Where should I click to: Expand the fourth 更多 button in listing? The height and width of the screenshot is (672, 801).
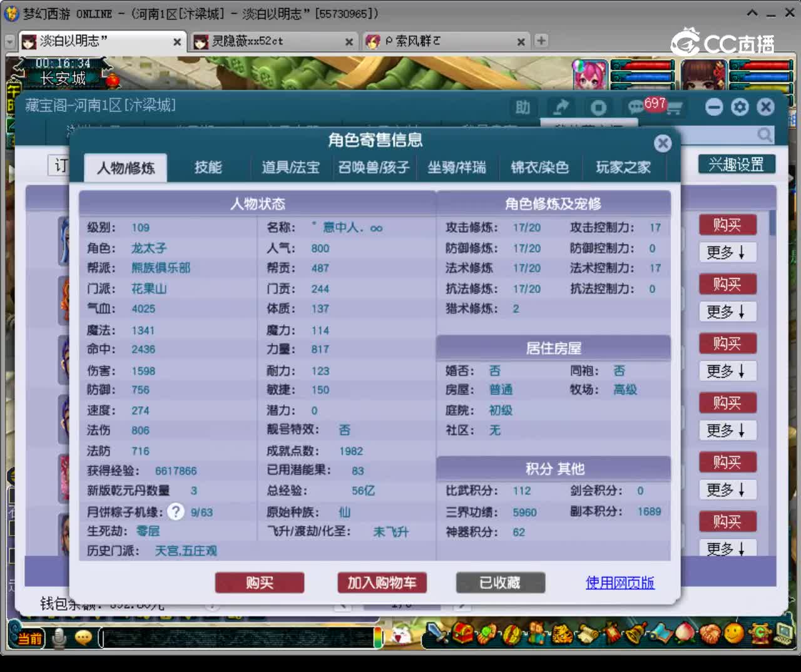(x=727, y=430)
